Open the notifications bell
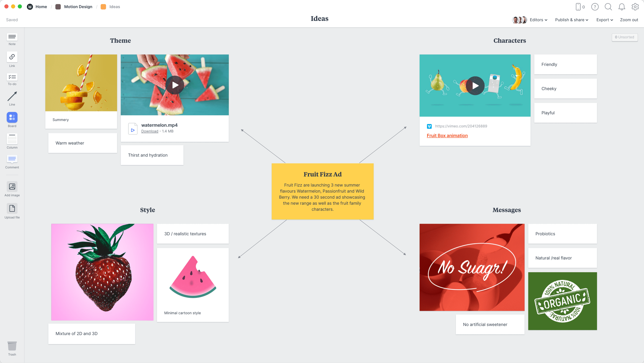Image resolution: width=644 pixels, height=363 pixels. click(x=622, y=7)
